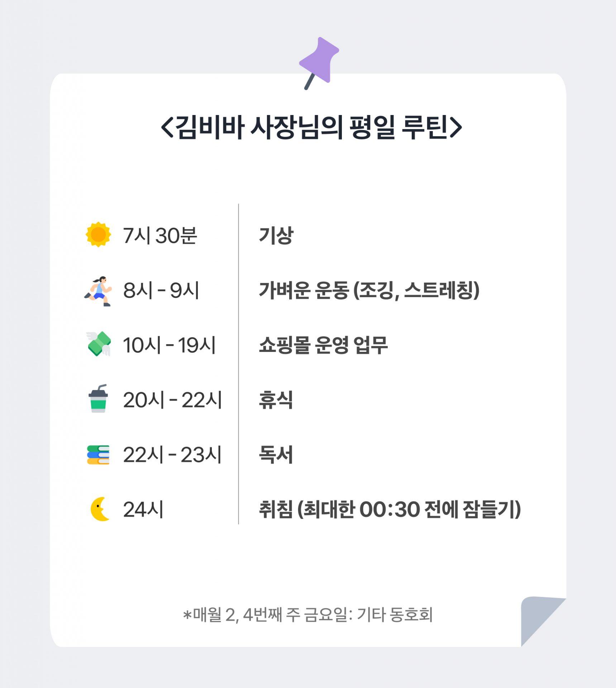Screen dimensions: 616x688
Task: Click the takeaway coffee cup icon
Action: tap(98, 399)
